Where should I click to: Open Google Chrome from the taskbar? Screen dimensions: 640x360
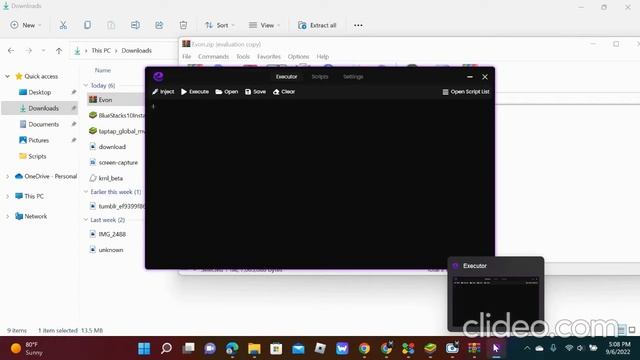(364, 348)
